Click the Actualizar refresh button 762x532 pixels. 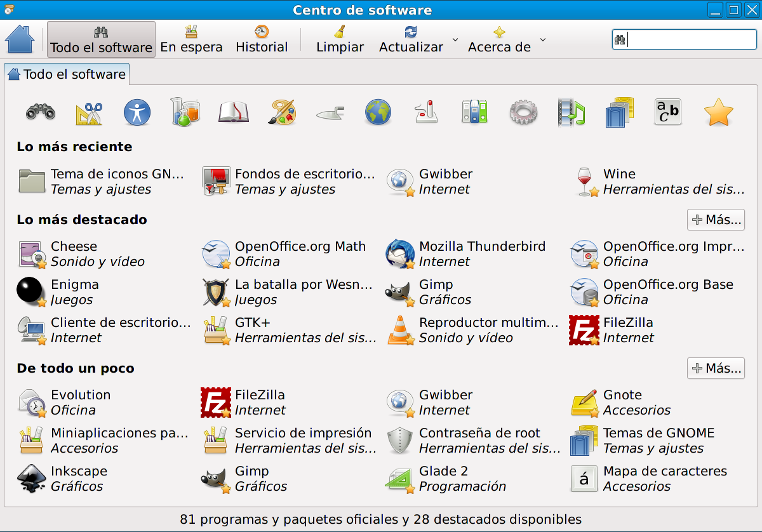411,39
